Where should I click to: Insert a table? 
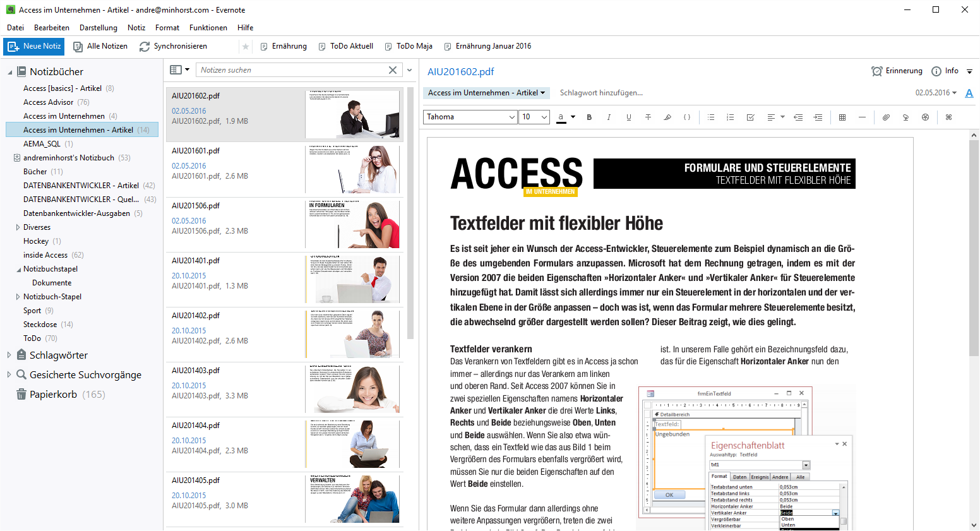pos(842,117)
